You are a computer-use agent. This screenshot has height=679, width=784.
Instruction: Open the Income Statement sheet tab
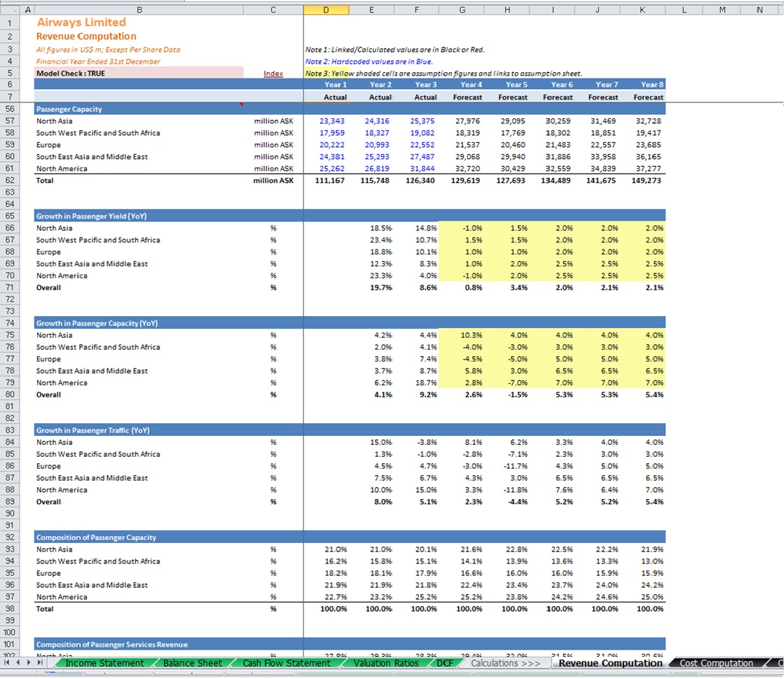coord(104,663)
